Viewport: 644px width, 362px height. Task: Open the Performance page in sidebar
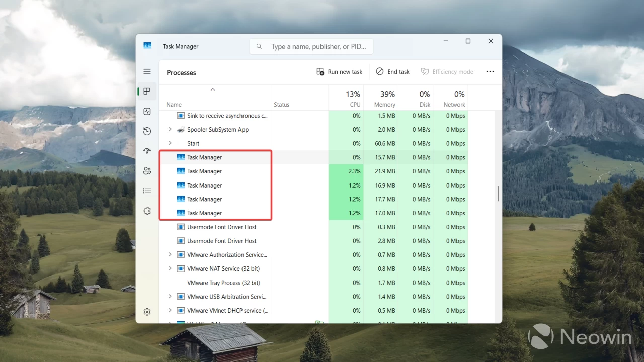pos(147,111)
